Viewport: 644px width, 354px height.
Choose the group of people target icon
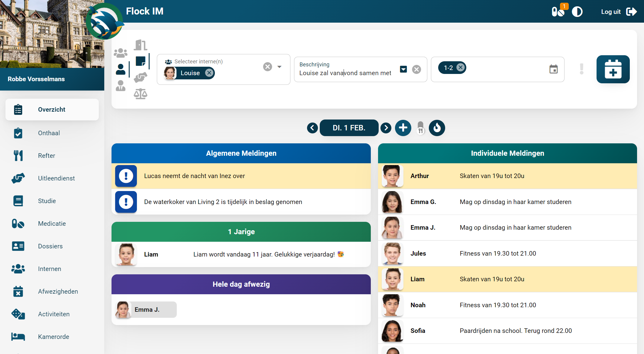[120, 53]
